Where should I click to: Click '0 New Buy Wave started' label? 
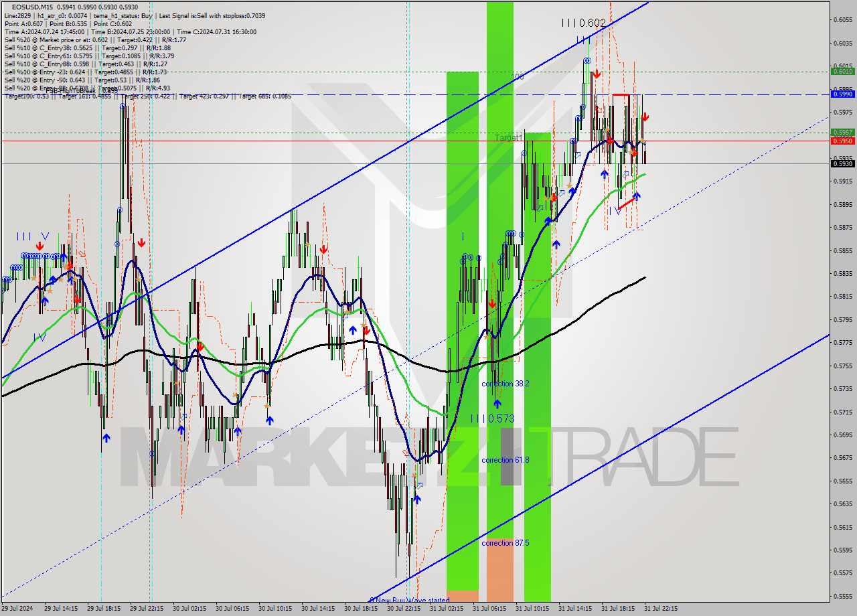(x=410, y=600)
